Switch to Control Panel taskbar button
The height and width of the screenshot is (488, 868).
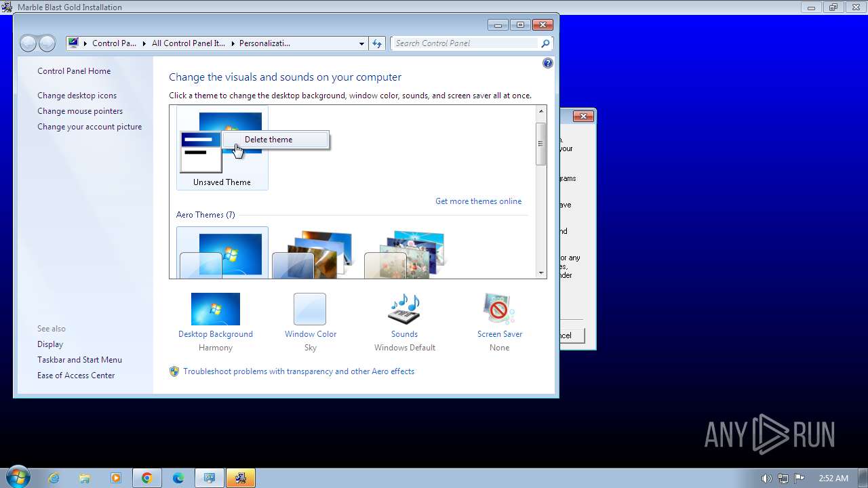point(210,478)
